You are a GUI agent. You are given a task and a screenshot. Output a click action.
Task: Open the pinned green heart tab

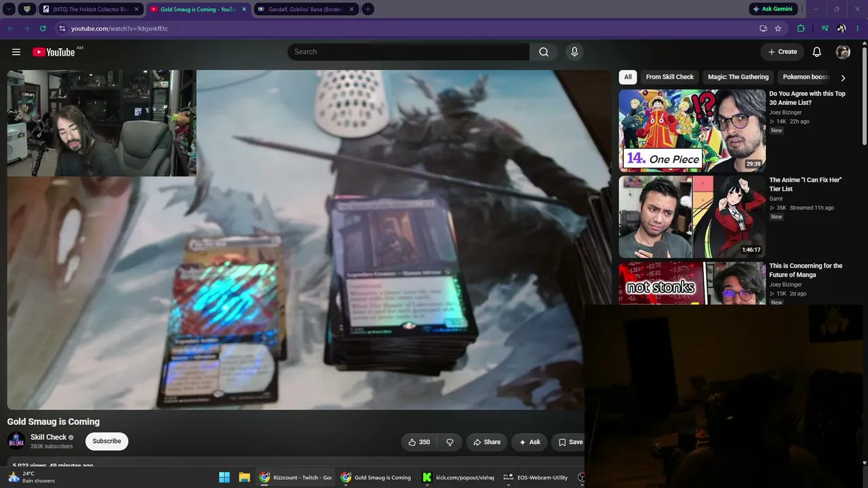[x=27, y=9]
